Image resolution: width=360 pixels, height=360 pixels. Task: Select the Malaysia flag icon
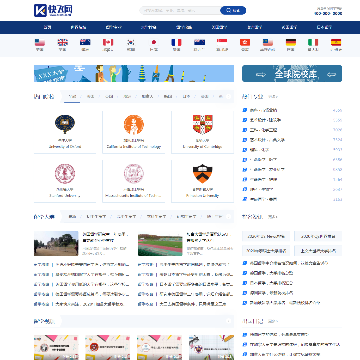click(x=268, y=42)
